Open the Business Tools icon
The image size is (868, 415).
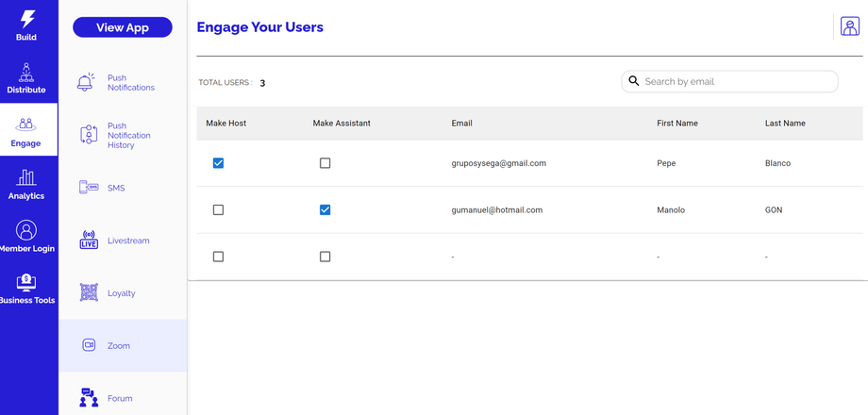tap(26, 282)
